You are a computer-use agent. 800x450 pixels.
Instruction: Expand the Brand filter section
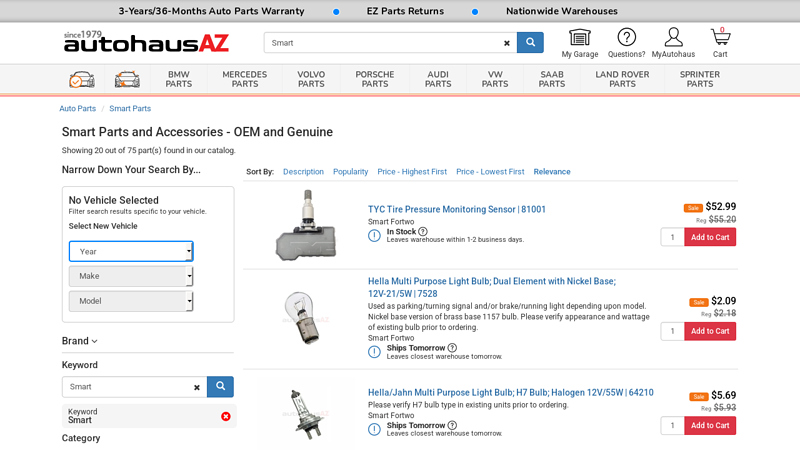80,341
